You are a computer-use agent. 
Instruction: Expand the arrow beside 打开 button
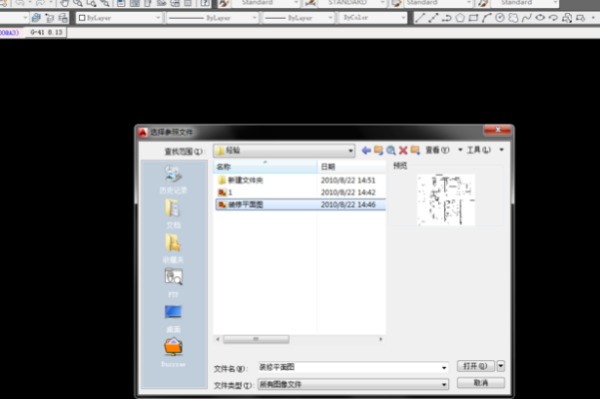(x=501, y=366)
